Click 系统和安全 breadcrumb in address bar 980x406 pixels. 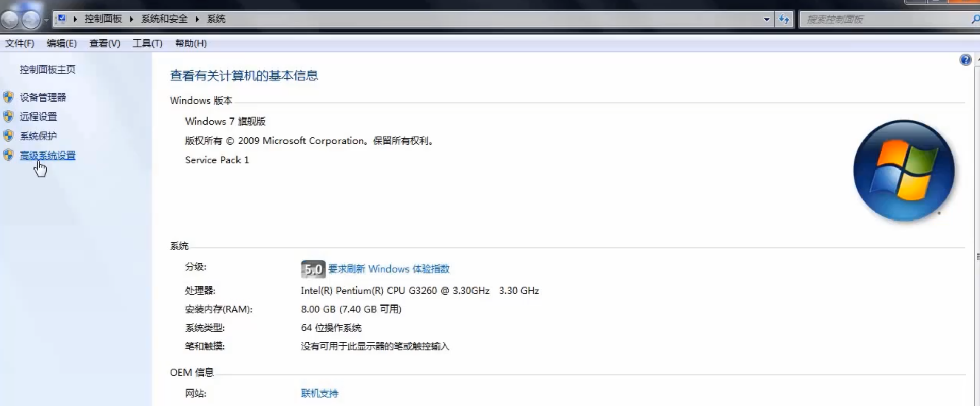[164, 19]
